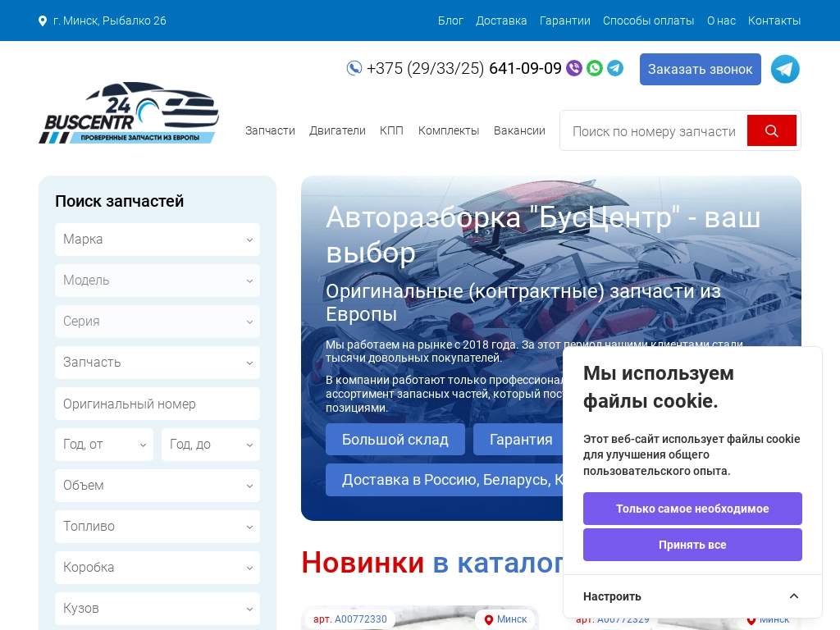840x630 pixels.
Task: Open the Модель dropdown list
Action: click(x=157, y=281)
